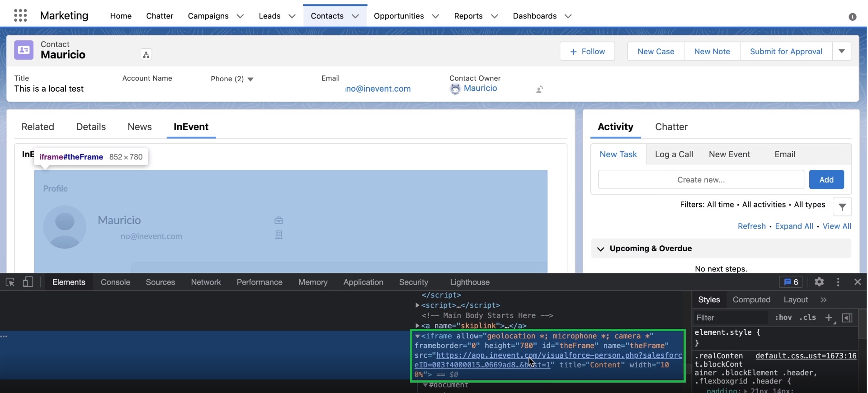Viewport: 868px width, 393px height.
Task: Expand the Leads nav dropdown chevron
Action: 292,16
